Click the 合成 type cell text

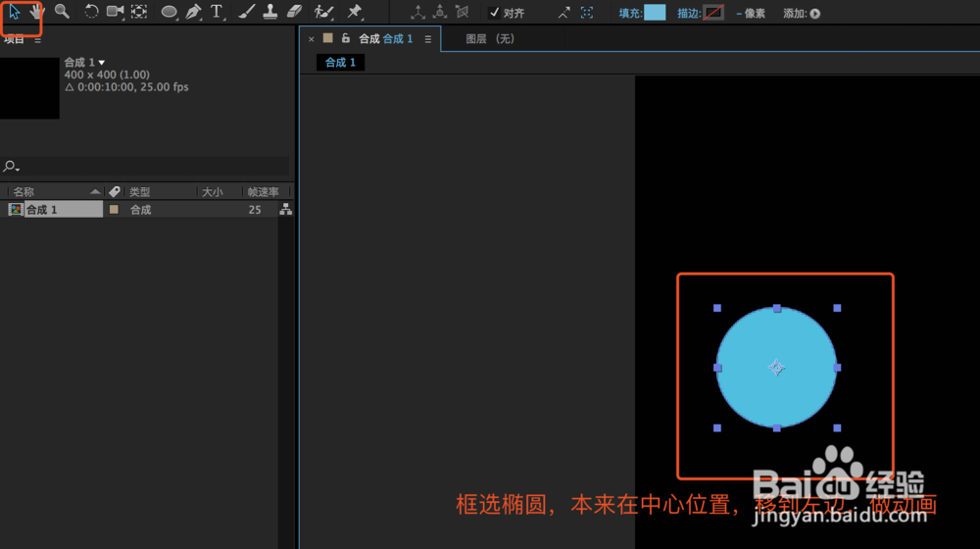pyautogui.click(x=140, y=210)
